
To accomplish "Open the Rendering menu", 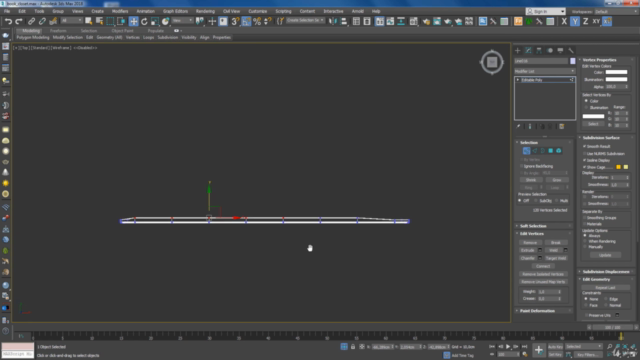I will point(205,11).
